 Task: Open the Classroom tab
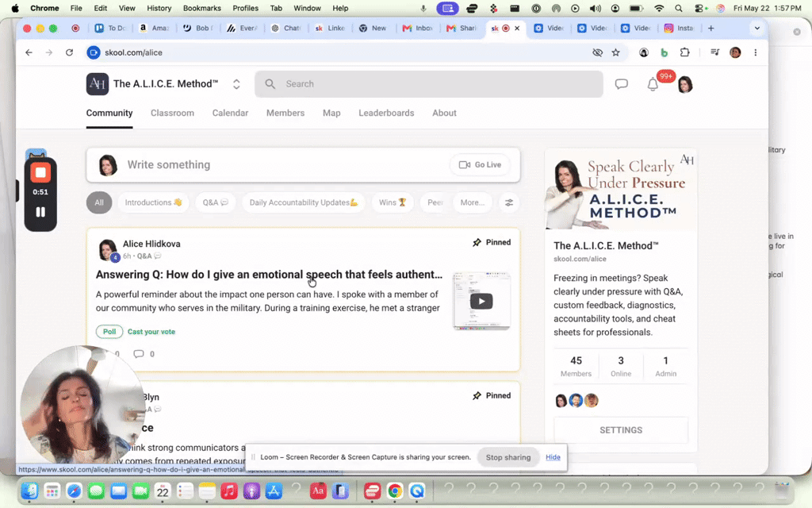click(172, 113)
